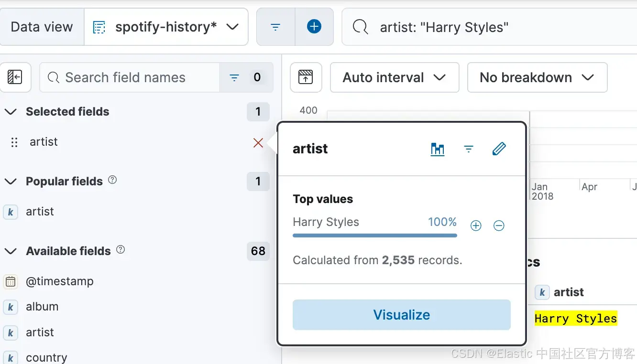The height and width of the screenshot is (364, 637).
Task: Click the filter-for-field-exists icon in artist popover
Action: [469, 149]
